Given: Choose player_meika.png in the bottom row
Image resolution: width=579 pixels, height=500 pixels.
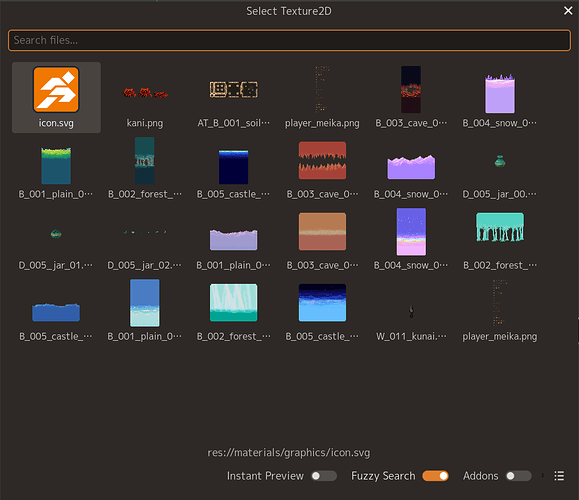Looking at the screenshot, I should [500, 311].
